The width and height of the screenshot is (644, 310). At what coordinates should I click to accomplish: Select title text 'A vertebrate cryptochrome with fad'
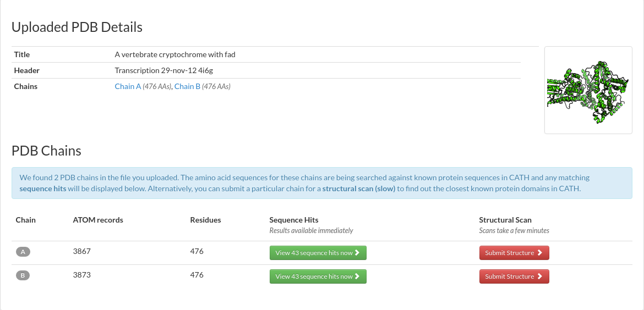[175, 54]
